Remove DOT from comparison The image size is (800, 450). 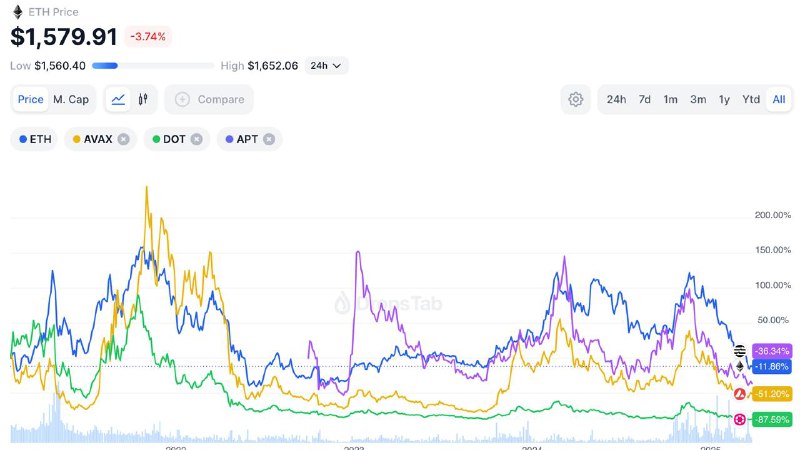point(196,139)
